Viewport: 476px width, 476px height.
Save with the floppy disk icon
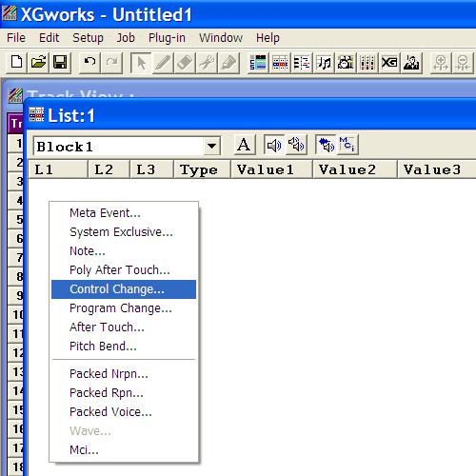tap(60, 62)
